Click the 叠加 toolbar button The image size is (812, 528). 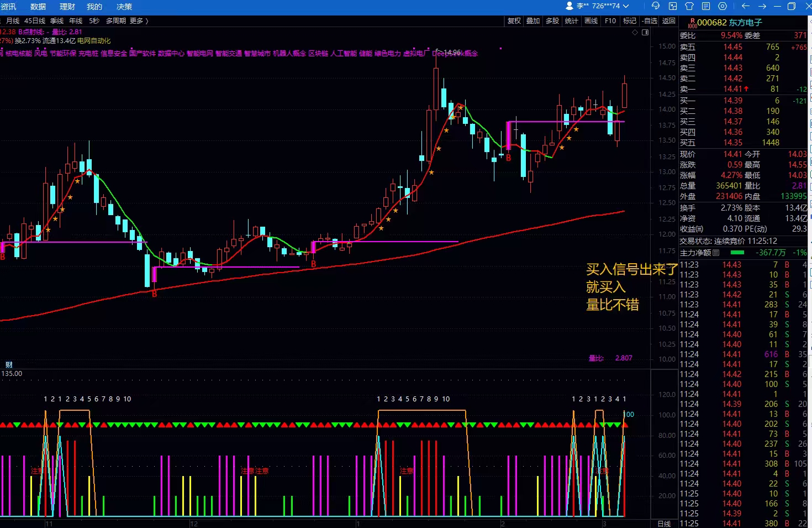pos(533,21)
